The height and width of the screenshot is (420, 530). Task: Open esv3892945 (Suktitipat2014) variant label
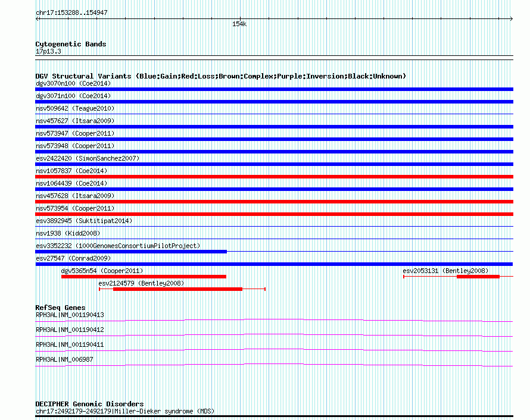(x=84, y=221)
